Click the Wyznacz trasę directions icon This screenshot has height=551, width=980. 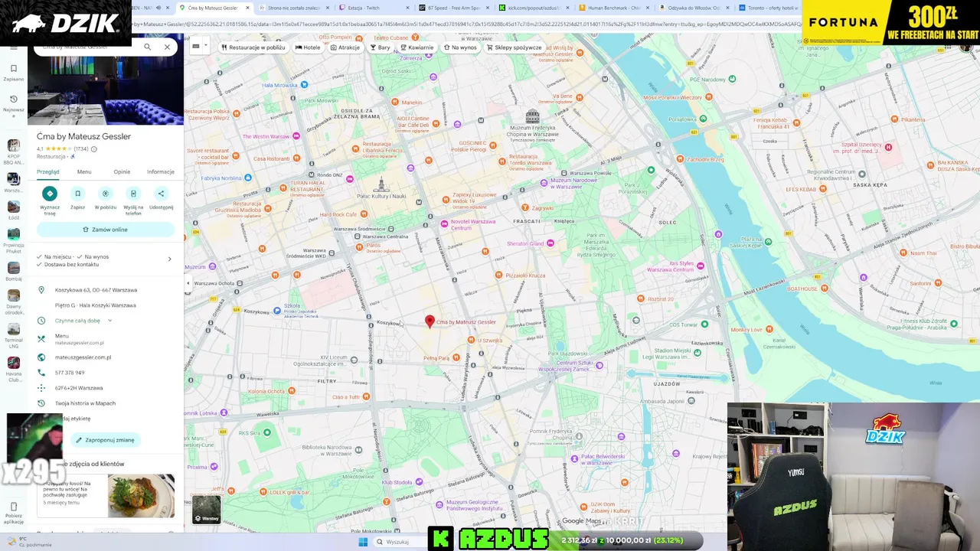pyautogui.click(x=50, y=194)
